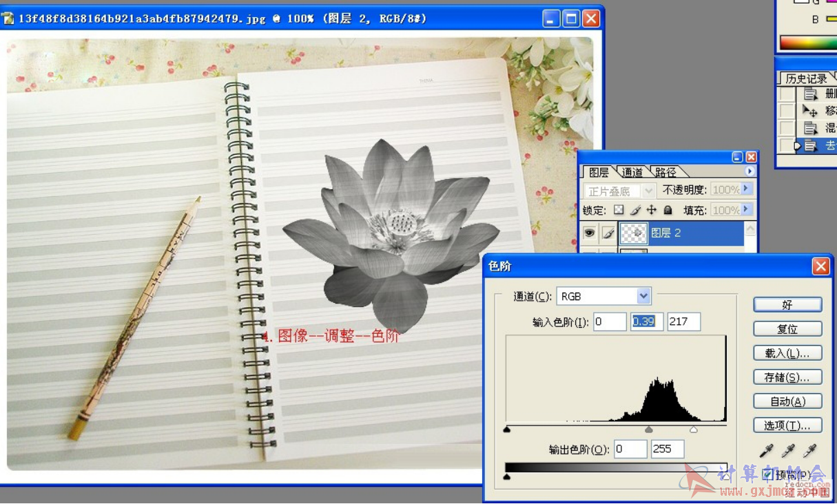Click the color spectrum ramp in color panel
Screen dimensions: 837x504
click(x=808, y=43)
